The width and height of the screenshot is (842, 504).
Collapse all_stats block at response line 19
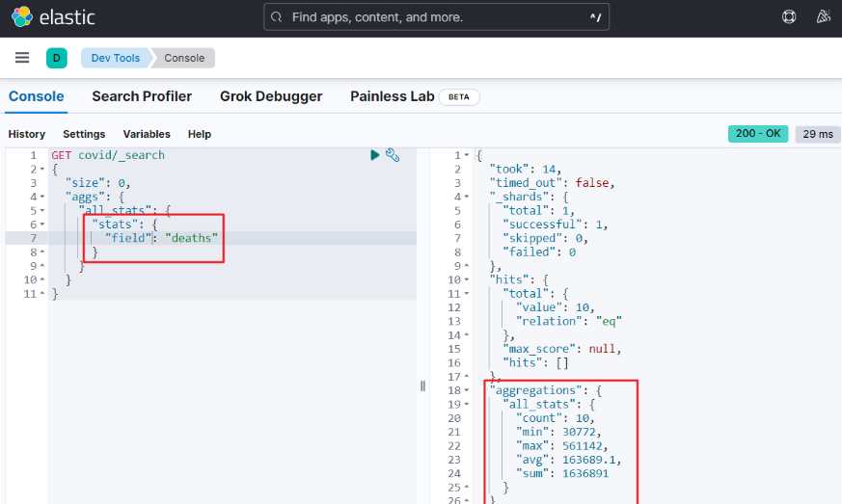coord(467,404)
